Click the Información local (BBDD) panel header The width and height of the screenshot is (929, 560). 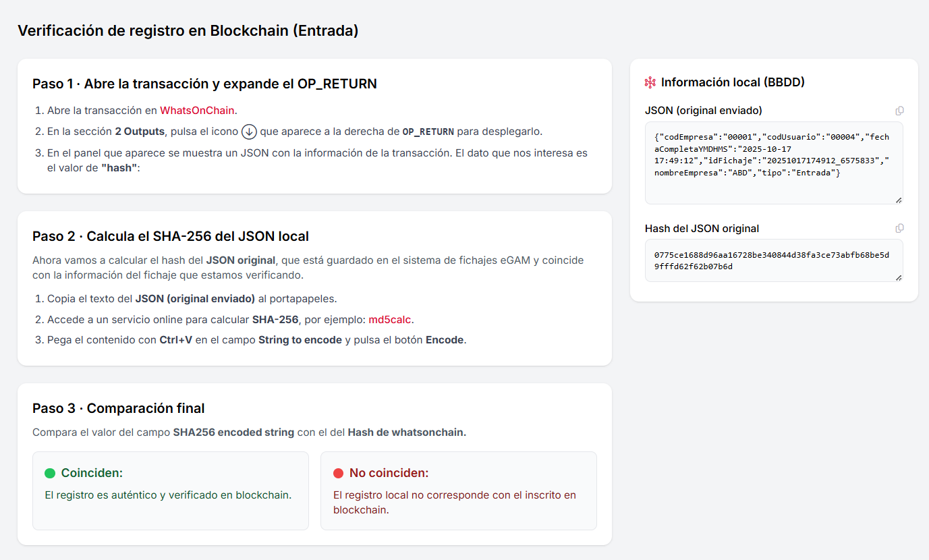pos(725,82)
